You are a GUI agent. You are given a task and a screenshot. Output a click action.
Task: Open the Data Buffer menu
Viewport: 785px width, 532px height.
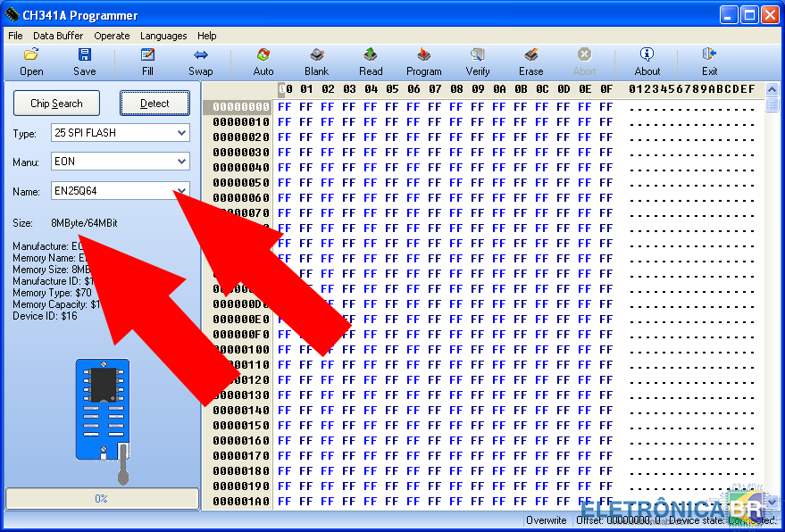[x=58, y=36]
